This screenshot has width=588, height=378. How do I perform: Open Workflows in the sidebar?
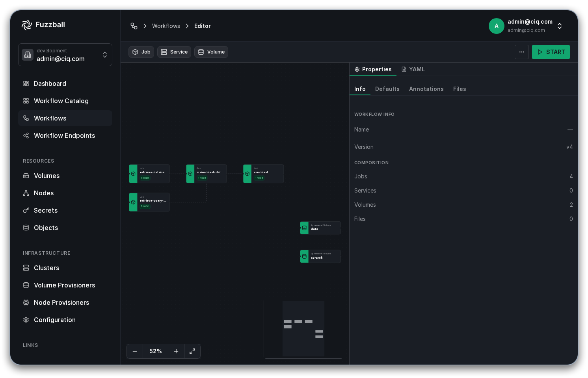tap(65, 118)
